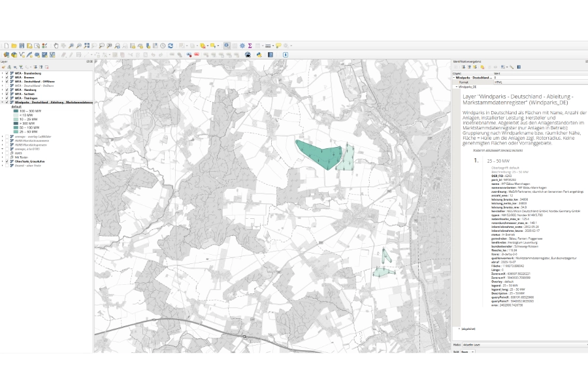The height and width of the screenshot is (392, 588).
Task: Expand the WEA - Hamburg layer node
Action: point(3,90)
